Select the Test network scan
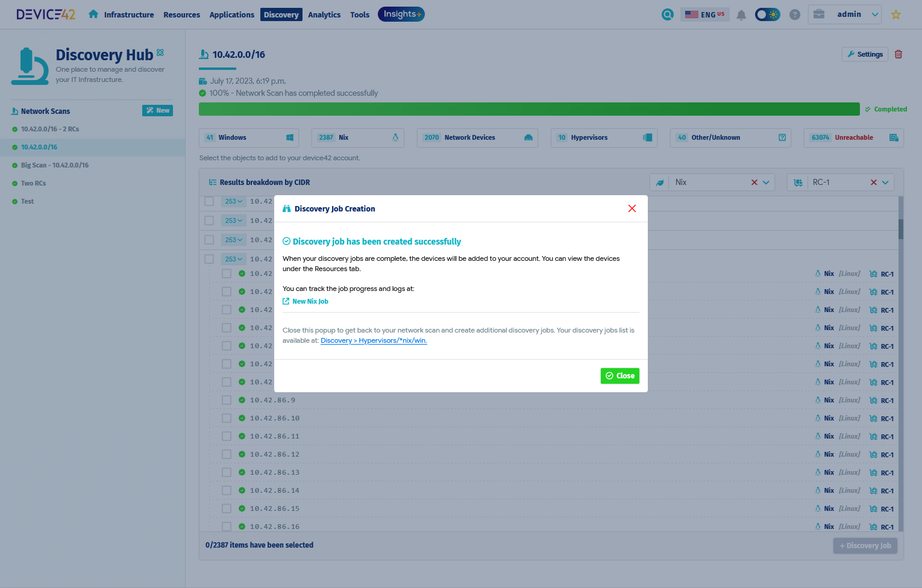Viewport: 922px width, 588px height. (x=27, y=201)
